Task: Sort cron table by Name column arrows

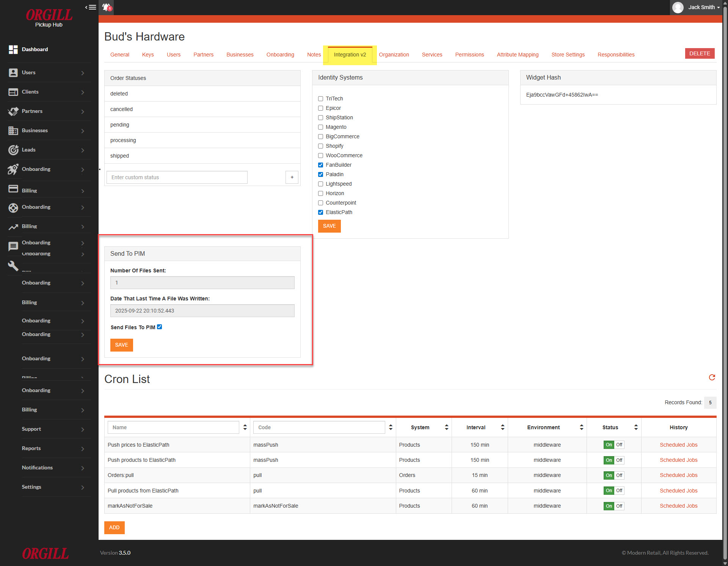Action: tap(245, 427)
